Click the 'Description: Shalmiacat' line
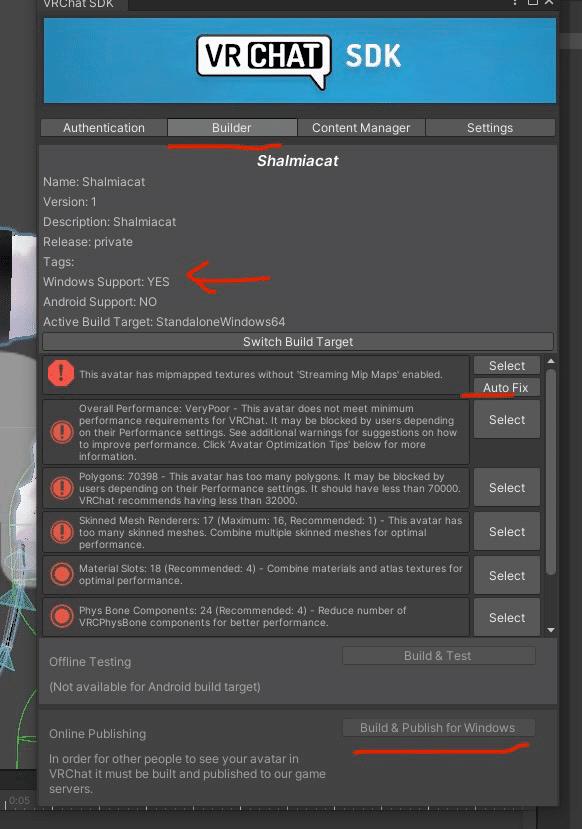Screen dimensions: 582x829 point(109,222)
